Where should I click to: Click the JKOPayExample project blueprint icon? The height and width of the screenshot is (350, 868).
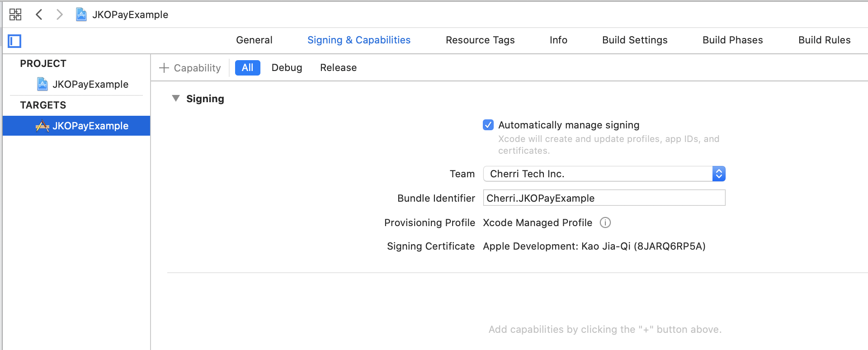[x=42, y=84]
